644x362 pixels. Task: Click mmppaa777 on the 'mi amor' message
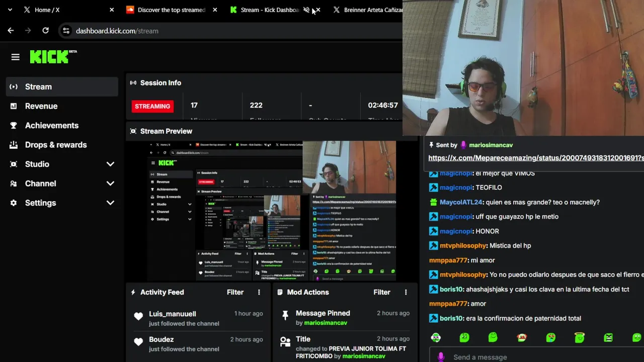pyautogui.click(x=448, y=260)
